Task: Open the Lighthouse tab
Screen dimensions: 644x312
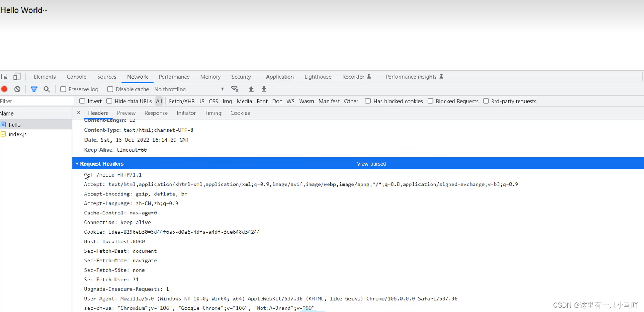Action: (x=318, y=77)
